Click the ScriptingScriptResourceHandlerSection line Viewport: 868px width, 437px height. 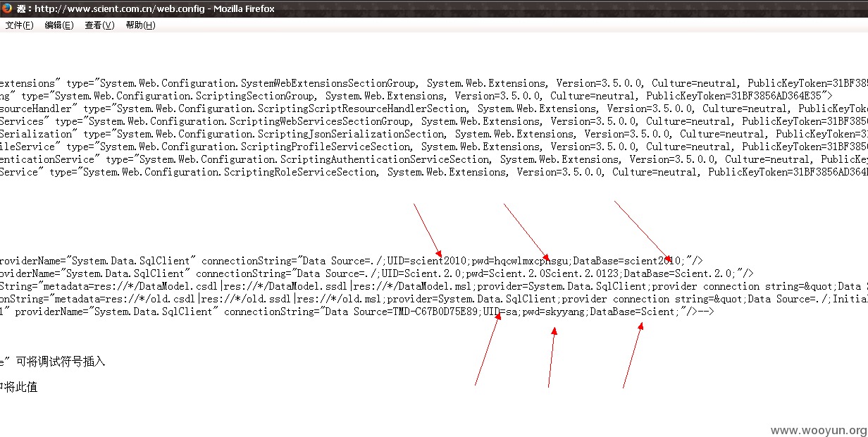pyautogui.click(x=434, y=109)
